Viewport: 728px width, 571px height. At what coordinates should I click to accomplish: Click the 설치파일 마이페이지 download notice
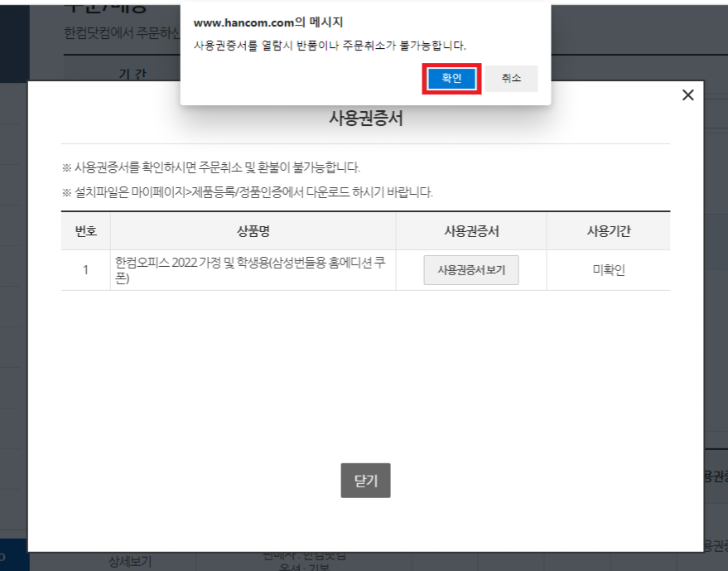click(x=248, y=192)
